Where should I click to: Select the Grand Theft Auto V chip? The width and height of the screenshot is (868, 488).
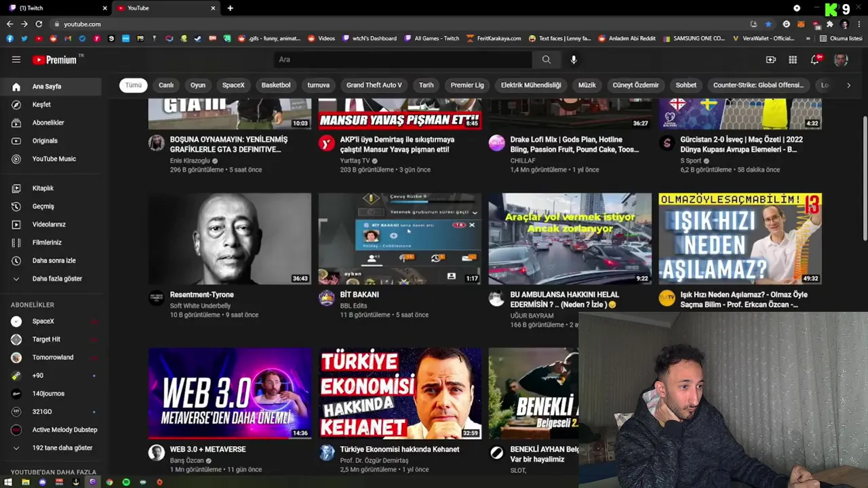coord(374,85)
